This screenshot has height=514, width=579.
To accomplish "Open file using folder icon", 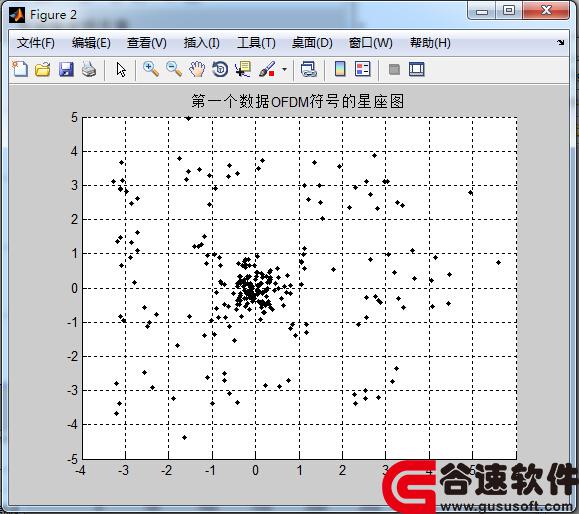I will [x=43, y=69].
